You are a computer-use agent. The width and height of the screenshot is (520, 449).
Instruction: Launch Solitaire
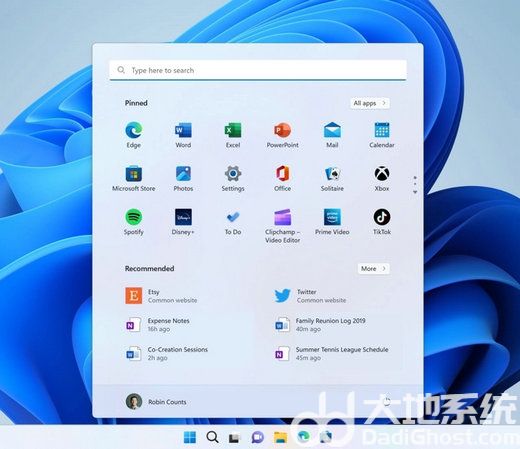click(332, 179)
